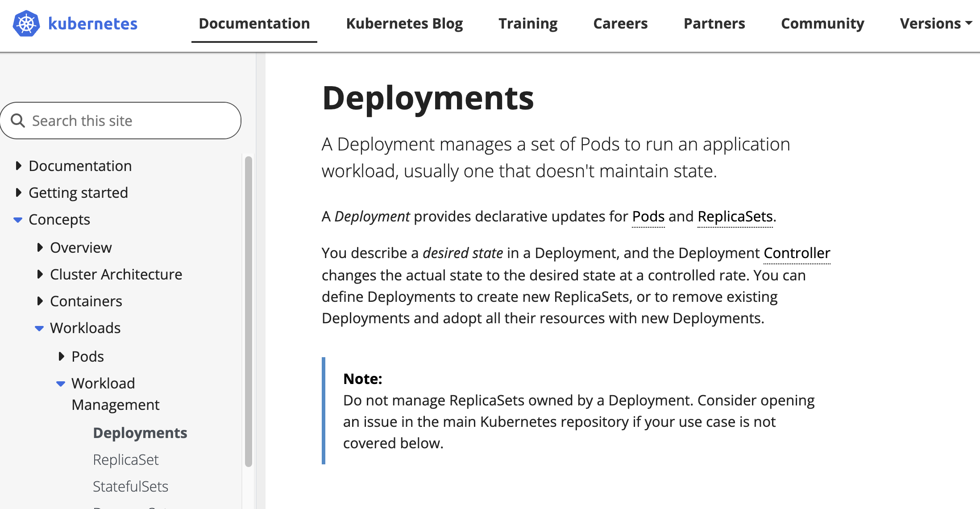Follow the ReplicaSets link in text
The width and height of the screenshot is (980, 509).
735,217
